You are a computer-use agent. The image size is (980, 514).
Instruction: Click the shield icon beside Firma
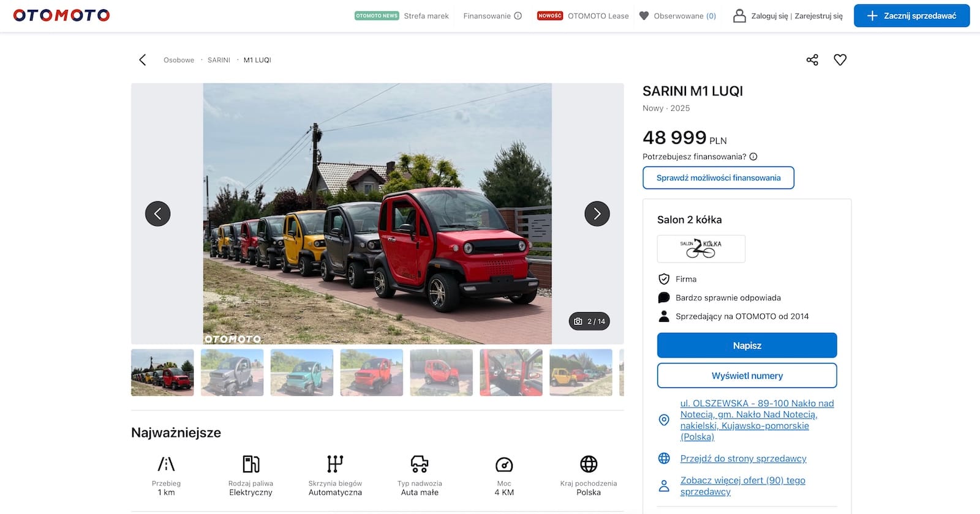tap(664, 279)
